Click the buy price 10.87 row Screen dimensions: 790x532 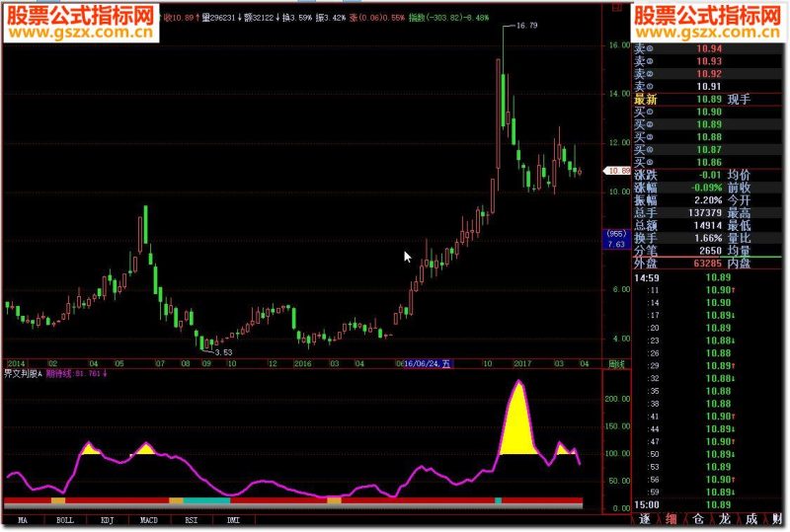pyautogui.click(x=708, y=150)
